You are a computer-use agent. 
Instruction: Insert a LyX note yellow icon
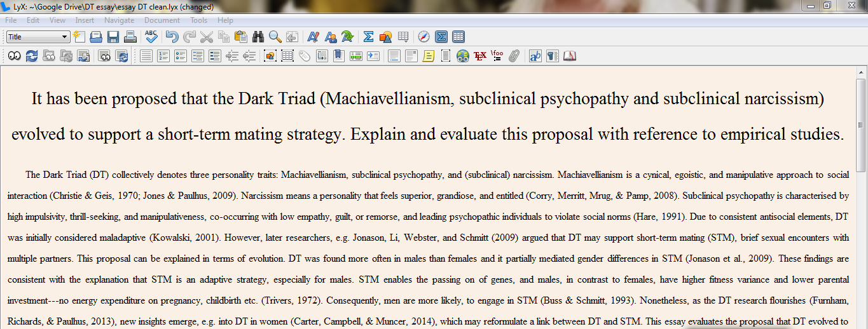[x=429, y=56]
